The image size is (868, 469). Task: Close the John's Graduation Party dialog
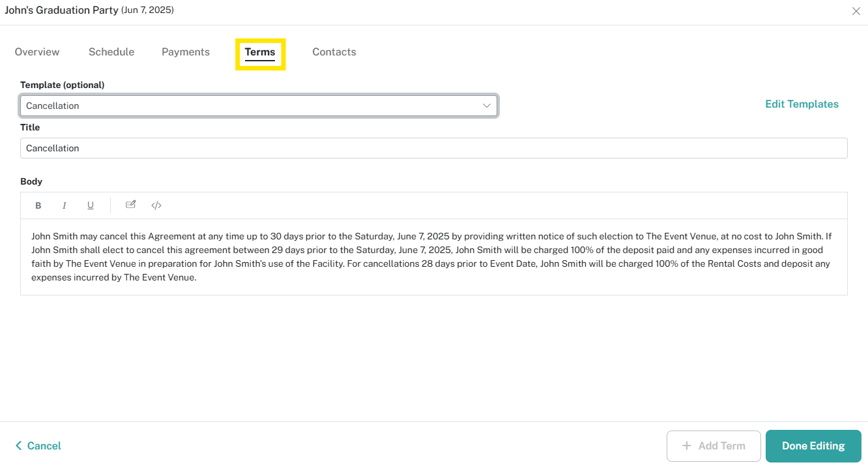(x=856, y=11)
